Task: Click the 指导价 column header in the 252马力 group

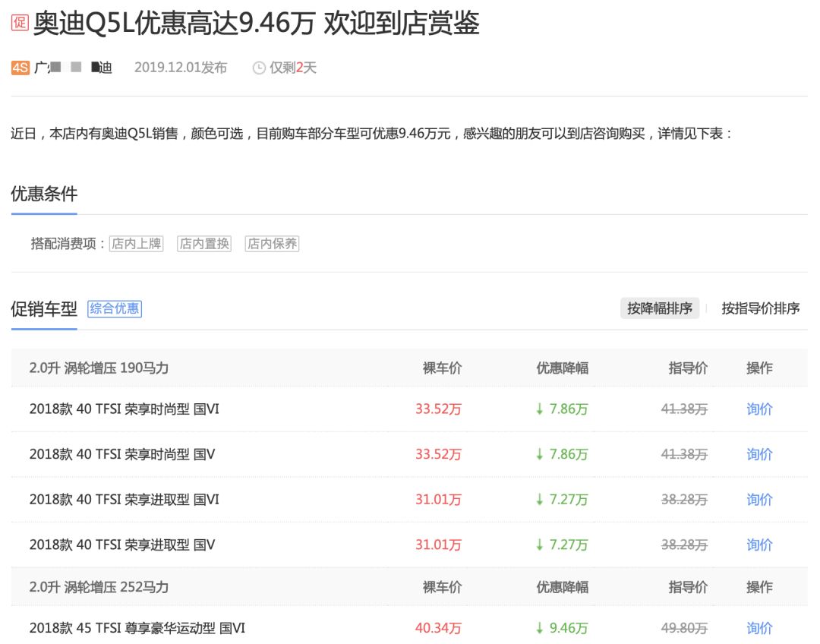Action: (x=688, y=588)
